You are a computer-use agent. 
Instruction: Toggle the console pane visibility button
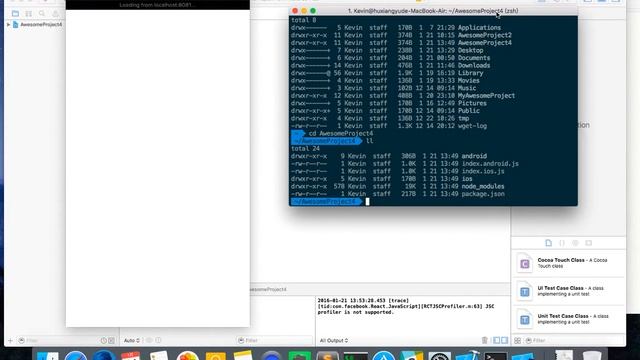point(504,340)
